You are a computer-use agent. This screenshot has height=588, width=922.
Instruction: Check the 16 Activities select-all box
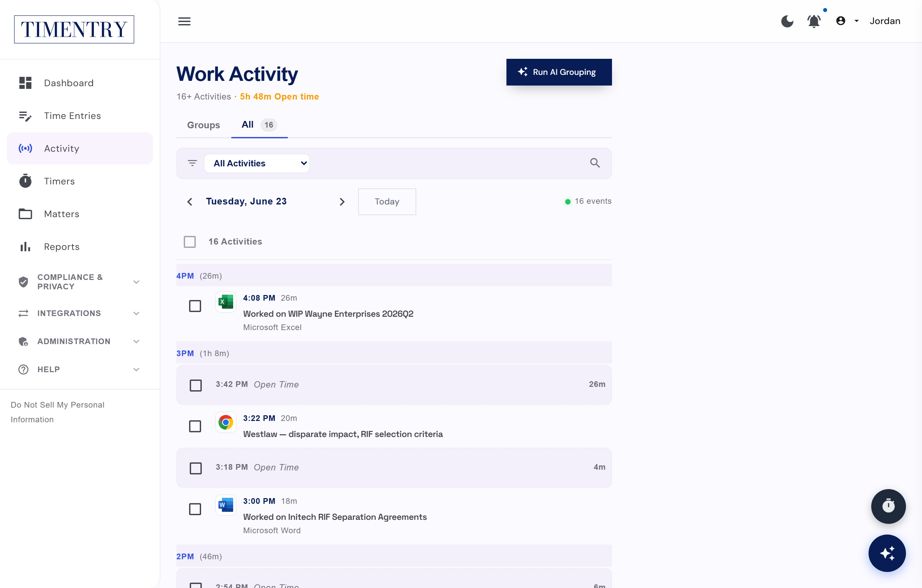pos(190,242)
